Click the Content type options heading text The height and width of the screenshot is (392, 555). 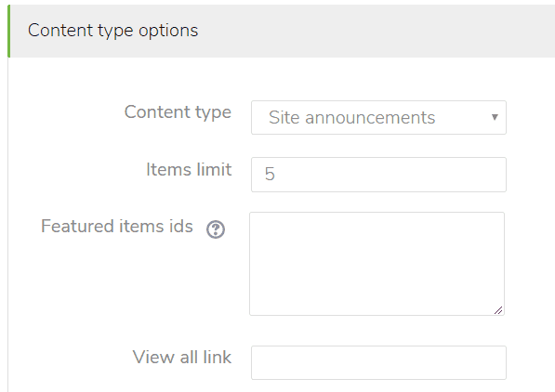tap(112, 31)
